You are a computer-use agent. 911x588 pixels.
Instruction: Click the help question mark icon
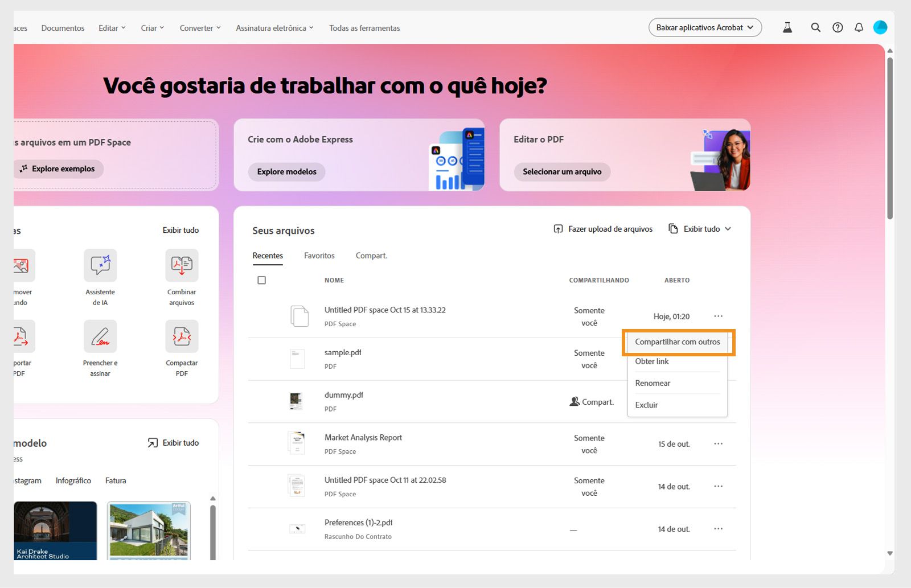point(838,27)
